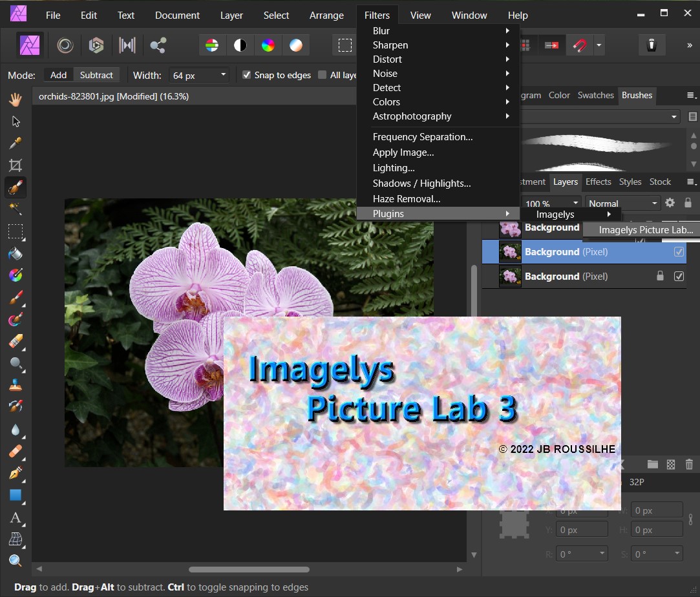Open the Tone Mapping persona
700x597 pixels.
[x=127, y=45]
